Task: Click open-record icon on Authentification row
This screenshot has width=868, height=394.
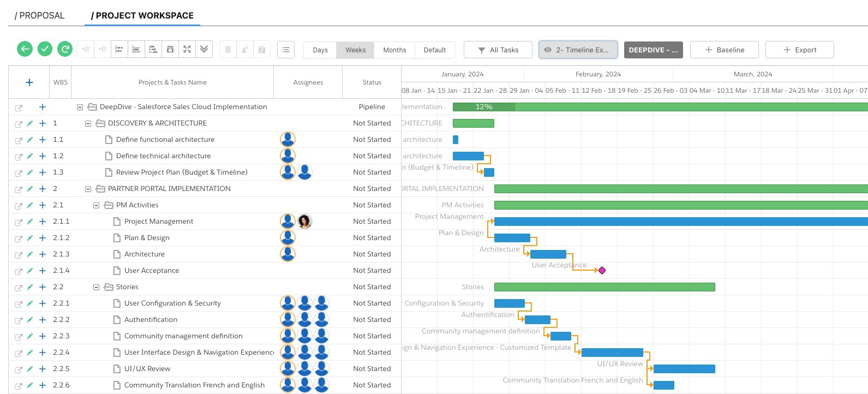Action: [19, 320]
